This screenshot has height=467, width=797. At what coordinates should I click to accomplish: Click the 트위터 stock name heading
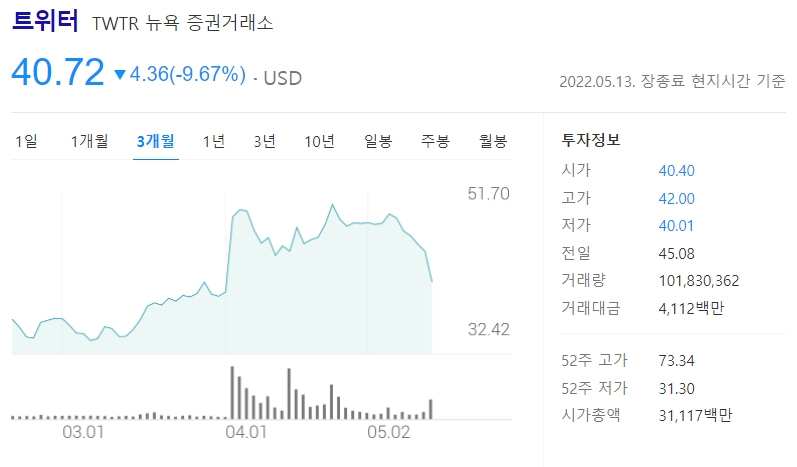(45, 21)
